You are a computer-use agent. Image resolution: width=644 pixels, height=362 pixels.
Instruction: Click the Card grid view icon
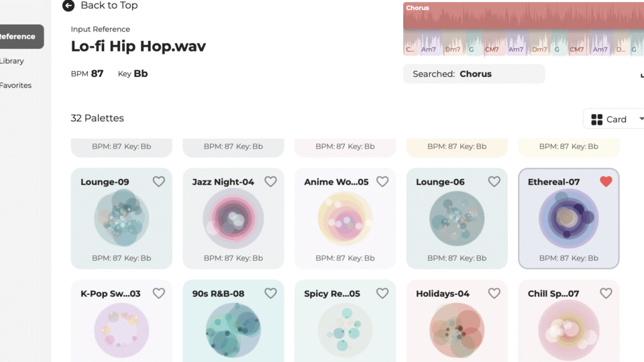pyautogui.click(x=597, y=119)
